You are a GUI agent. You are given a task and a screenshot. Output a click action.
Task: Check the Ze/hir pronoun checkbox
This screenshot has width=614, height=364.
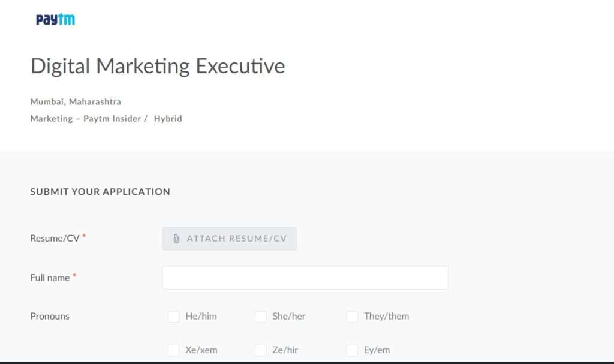coord(261,350)
